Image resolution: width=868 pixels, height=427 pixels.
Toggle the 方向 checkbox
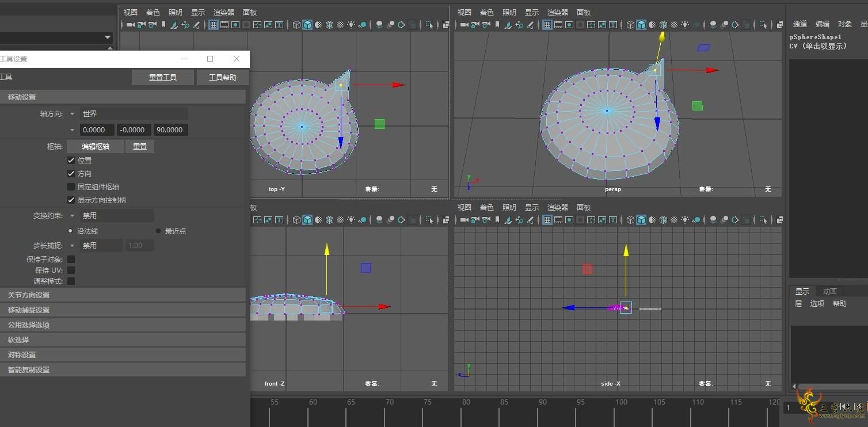(x=71, y=173)
